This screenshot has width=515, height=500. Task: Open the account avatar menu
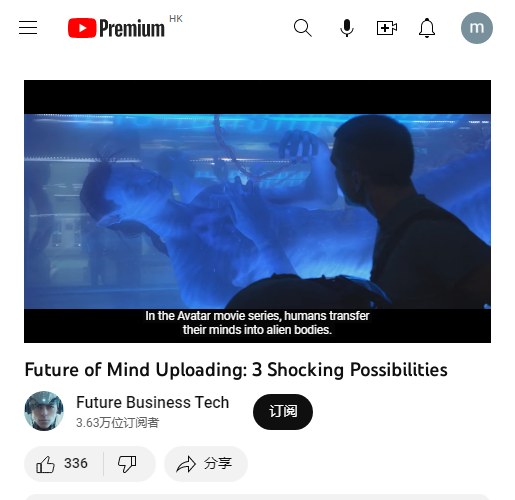pyautogui.click(x=477, y=28)
